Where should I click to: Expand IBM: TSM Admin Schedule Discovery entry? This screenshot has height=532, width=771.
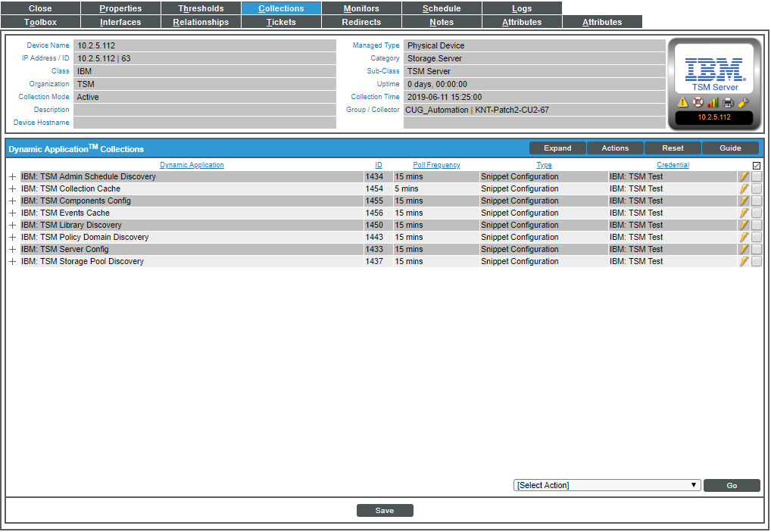(x=12, y=176)
